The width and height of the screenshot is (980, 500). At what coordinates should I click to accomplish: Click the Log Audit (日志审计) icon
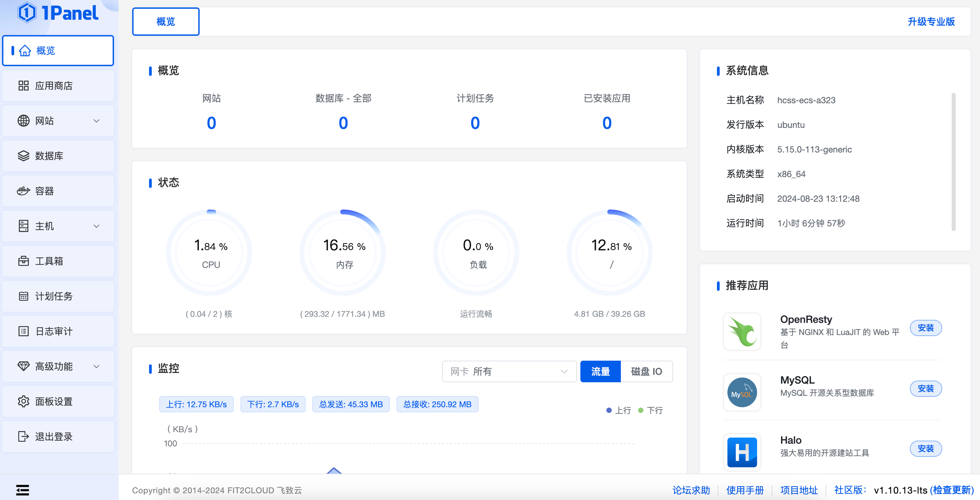pos(23,331)
